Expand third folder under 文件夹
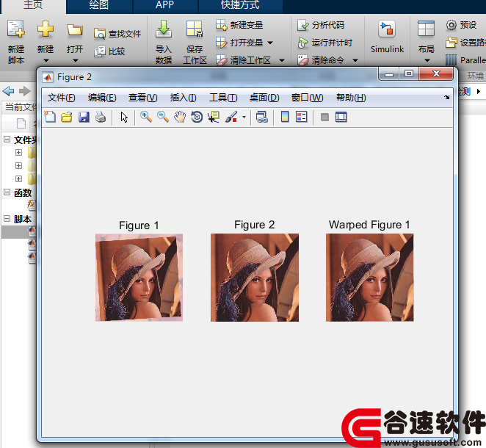This screenshot has width=486, height=448. pyautogui.click(x=18, y=179)
